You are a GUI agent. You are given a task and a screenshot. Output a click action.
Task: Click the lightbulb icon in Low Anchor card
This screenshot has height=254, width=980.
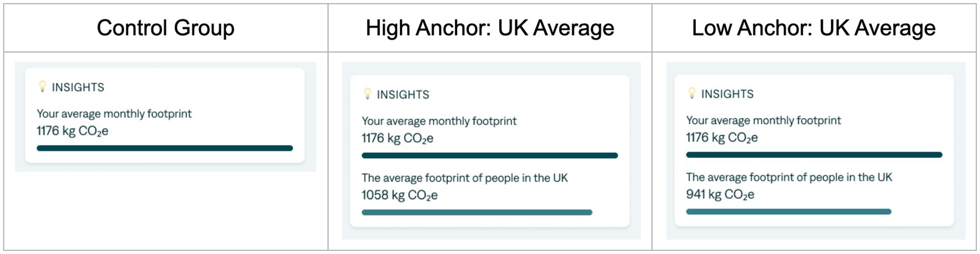pyautogui.click(x=692, y=93)
